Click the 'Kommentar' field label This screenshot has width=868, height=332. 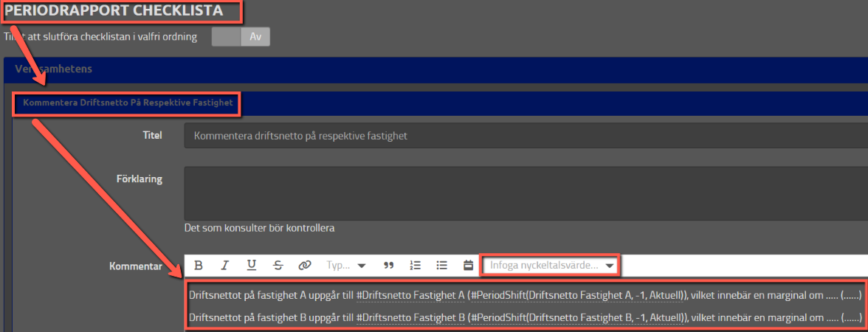click(136, 266)
